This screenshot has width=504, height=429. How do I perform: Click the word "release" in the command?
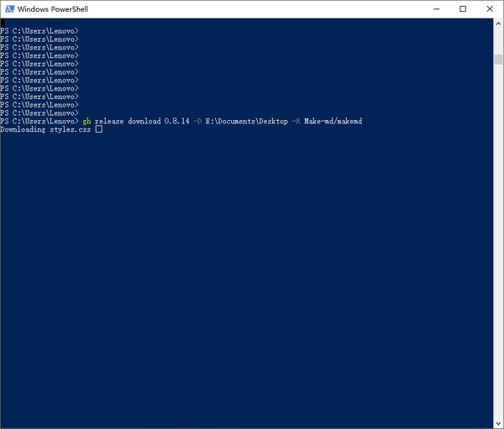coord(108,121)
